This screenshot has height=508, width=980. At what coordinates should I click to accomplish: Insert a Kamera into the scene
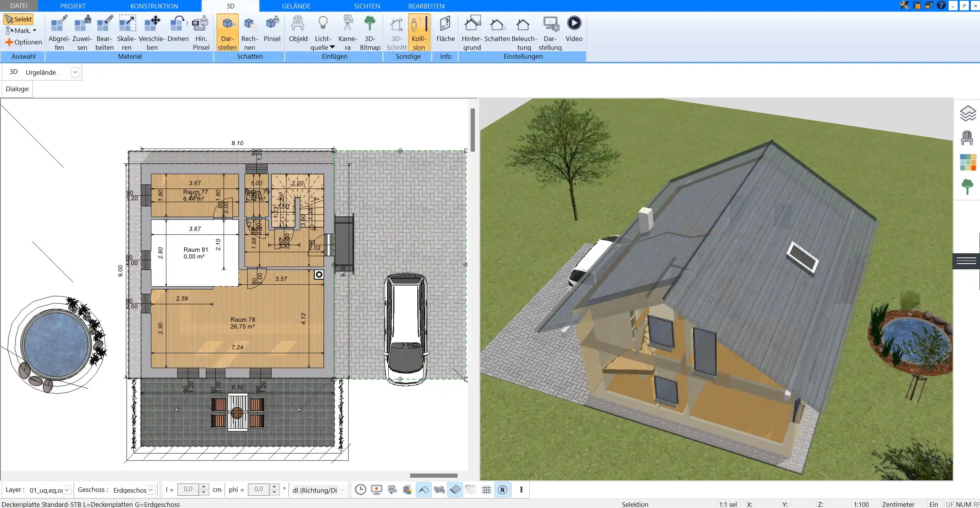[348, 33]
